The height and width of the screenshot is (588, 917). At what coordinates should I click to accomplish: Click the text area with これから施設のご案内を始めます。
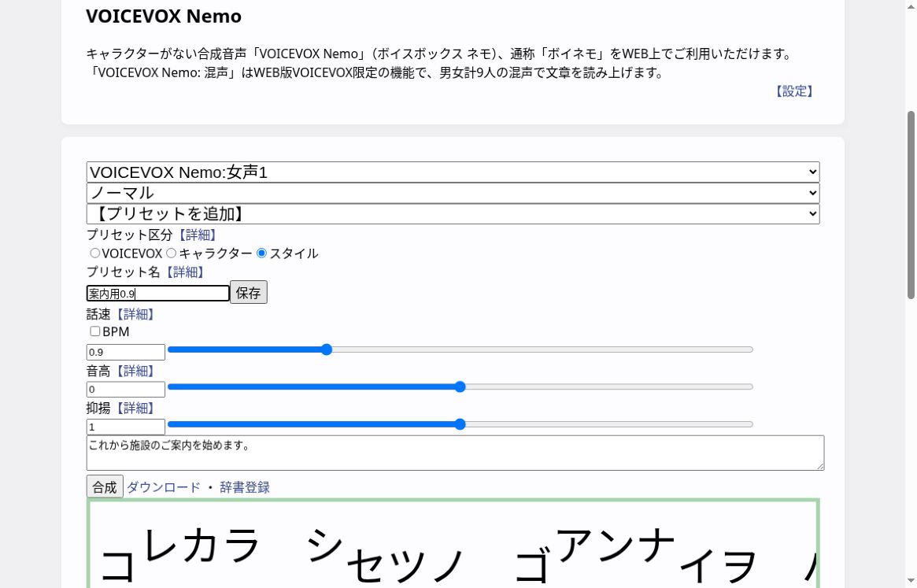pos(456,453)
